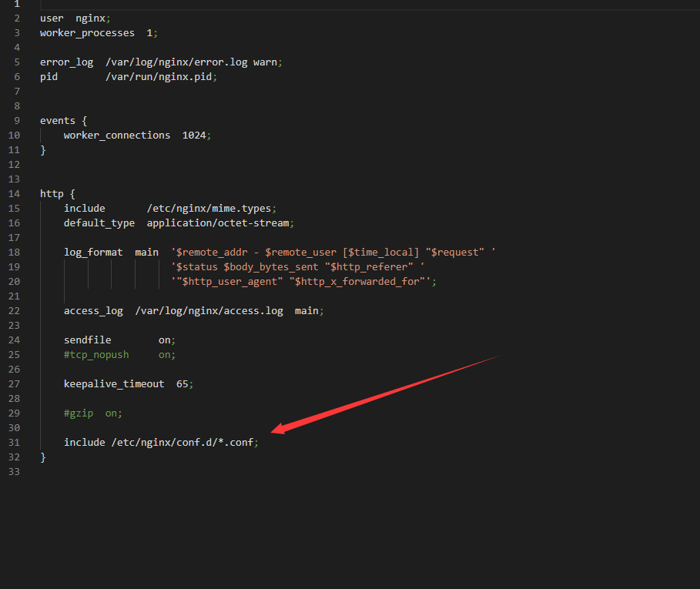Click the $http_user_agent log string
Image resolution: width=700 pixels, height=589 pixels.
230,282
